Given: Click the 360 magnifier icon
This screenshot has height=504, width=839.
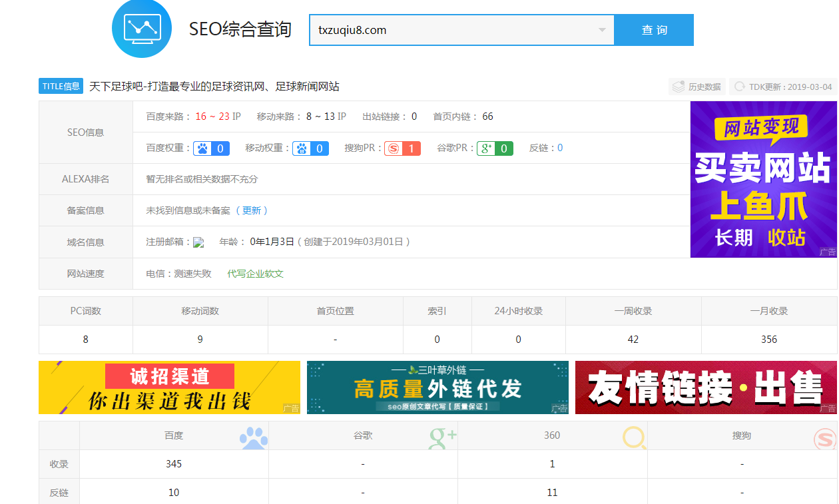Looking at the screenshot, I should pyautogui.click(x=634, y=437).
